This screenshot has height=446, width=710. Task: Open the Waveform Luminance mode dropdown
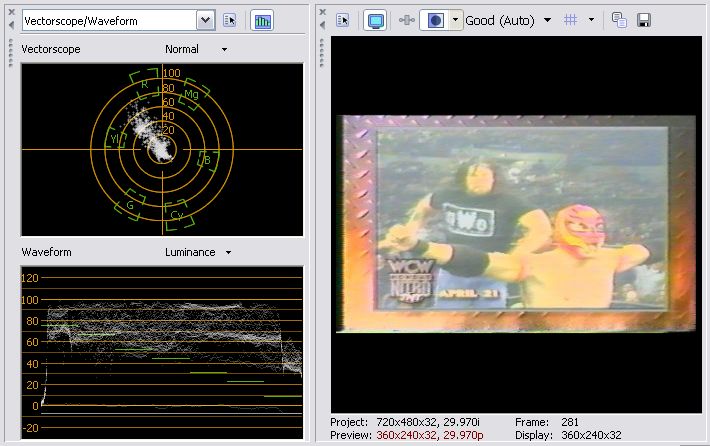tap(228, 253)
